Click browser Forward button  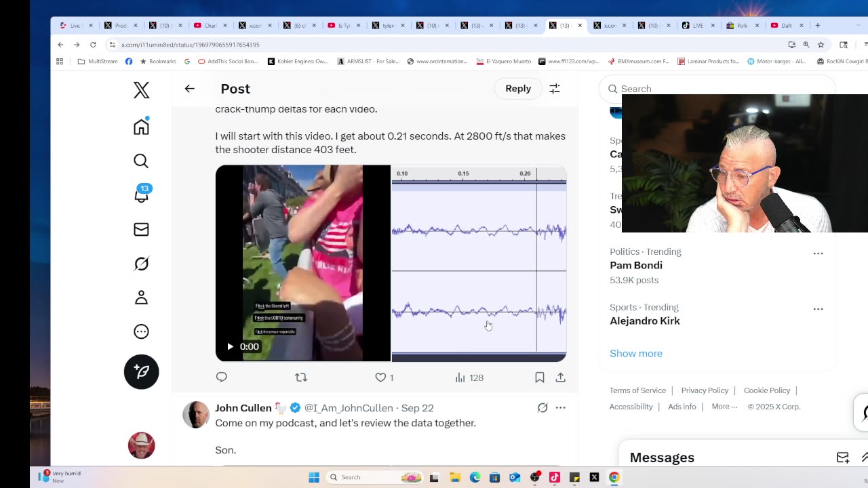pos(77,45)
